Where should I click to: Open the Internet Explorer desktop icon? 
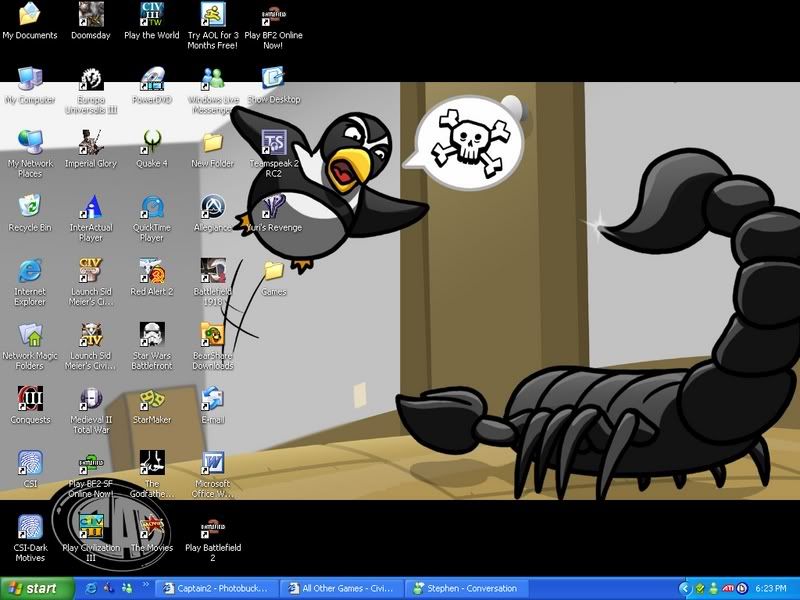point(30,283)
